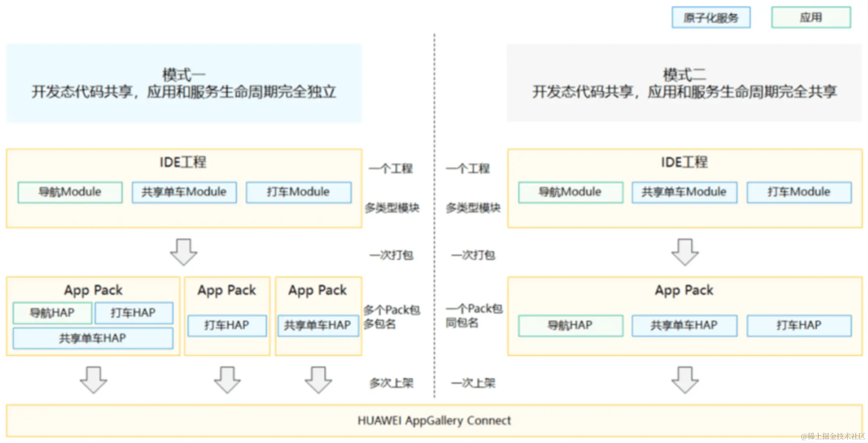Select left 导航Module box
The width and height of the screenshot is (868, 443).
pyautogui.click(x=70, y=192)
